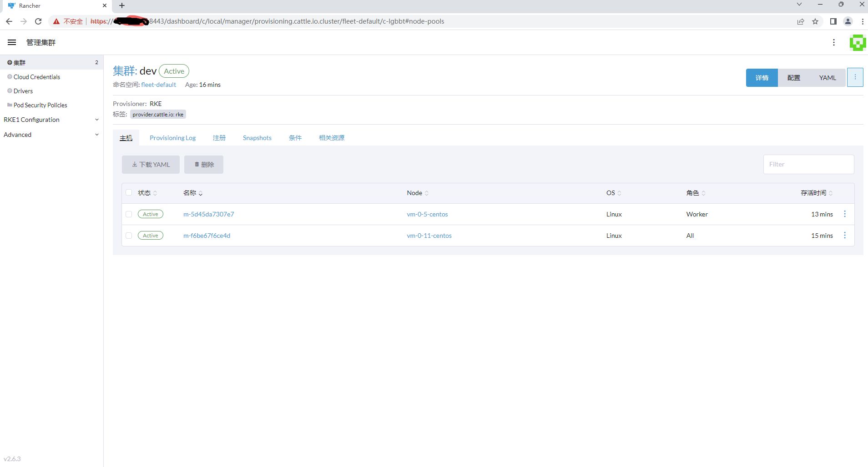This screenshot has height=467, width=868.
Task: Open row actions for m-f6be67f6ce4d
Action: pyautogui.click(x=845, y=235)
